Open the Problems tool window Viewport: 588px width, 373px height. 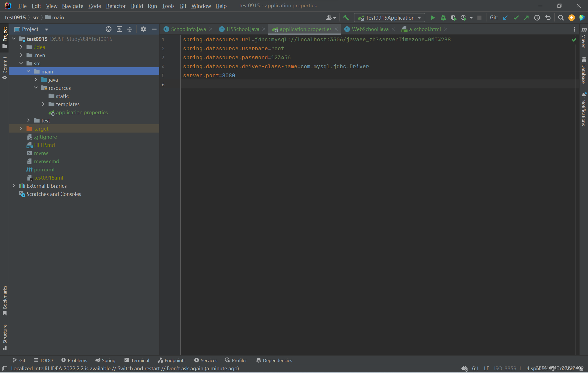click(74, 360)
